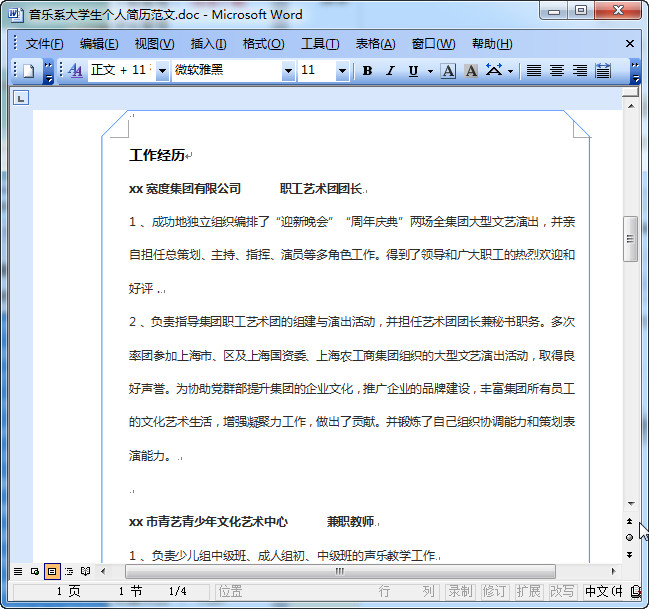
Task: Open the 工具(T) menu
Action: (320, 44)
